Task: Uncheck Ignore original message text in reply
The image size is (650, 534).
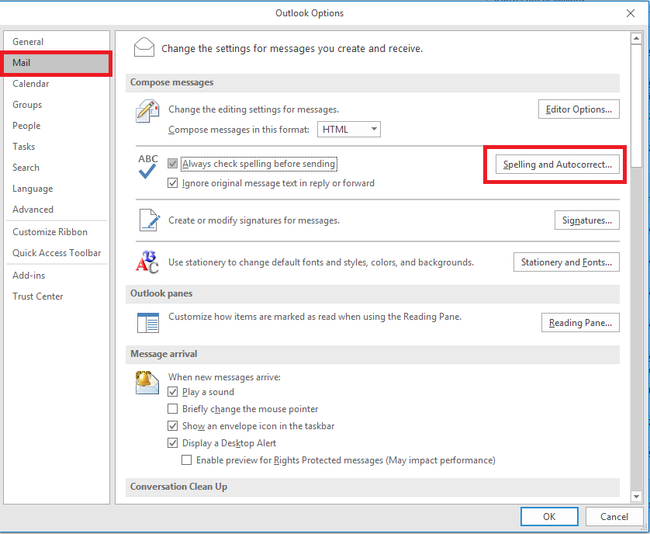Action: 172,183
